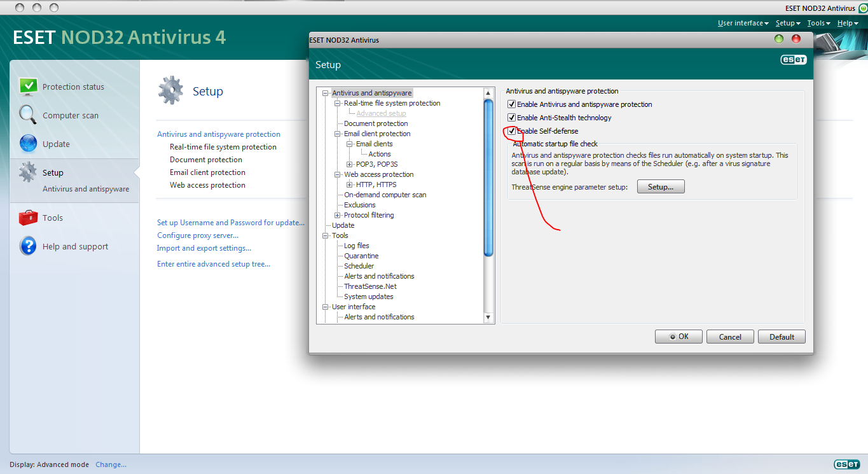Collapse Web access protection node
This screenshot has height=474, width=868.
coord(338,174)
